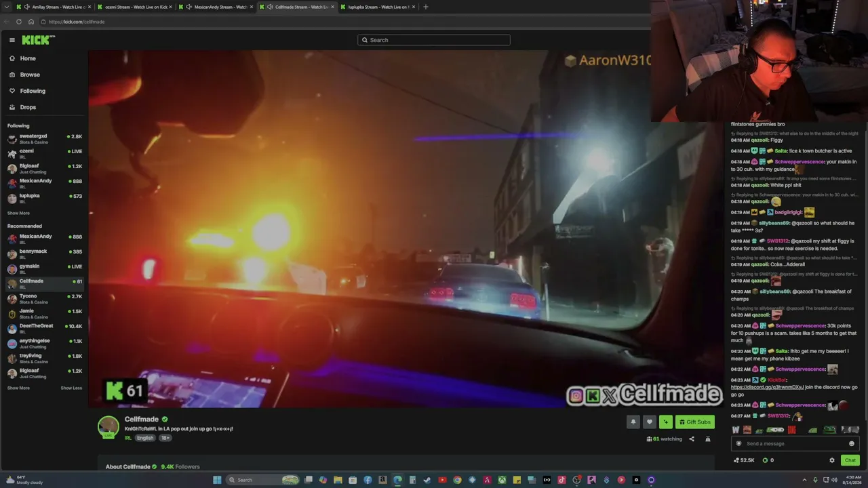Viewport: 868px width, 488px height.
Task: Open a new browser tab
Action: [x=426, y=7]
